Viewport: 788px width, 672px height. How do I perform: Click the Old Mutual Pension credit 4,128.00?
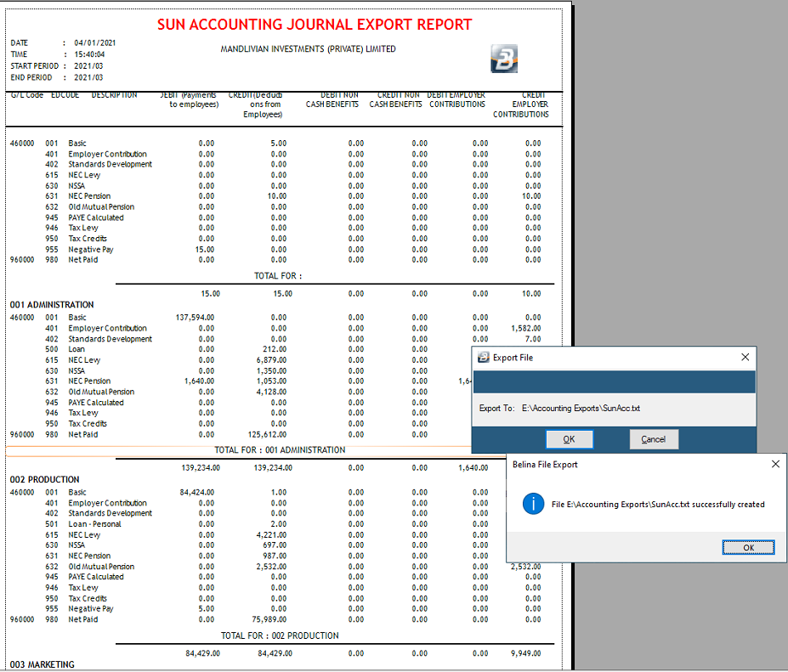coord(271,392)
